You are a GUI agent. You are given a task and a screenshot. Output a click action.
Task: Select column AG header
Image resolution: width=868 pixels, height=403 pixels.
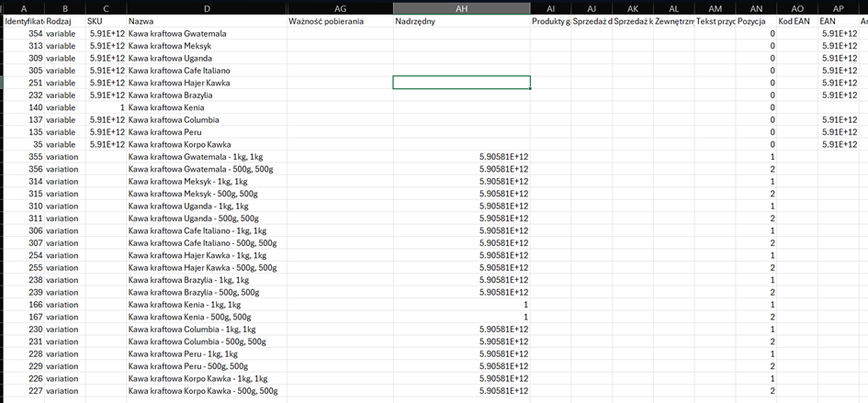coord(340,8)
